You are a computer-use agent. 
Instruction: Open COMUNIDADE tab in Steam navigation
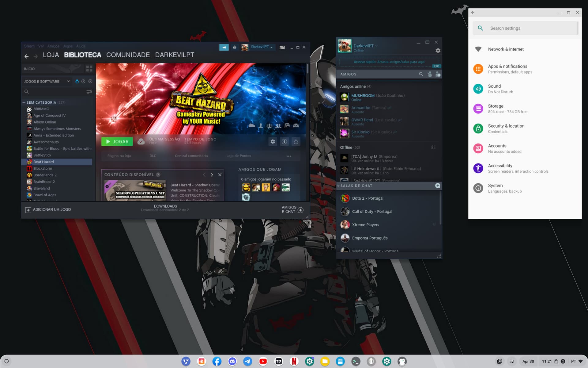128,54
